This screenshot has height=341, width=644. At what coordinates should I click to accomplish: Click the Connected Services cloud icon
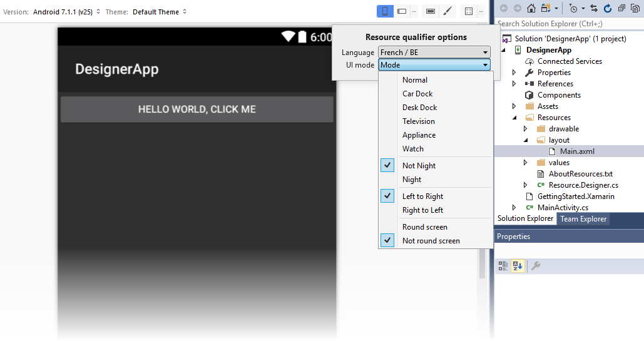point(529,61)
